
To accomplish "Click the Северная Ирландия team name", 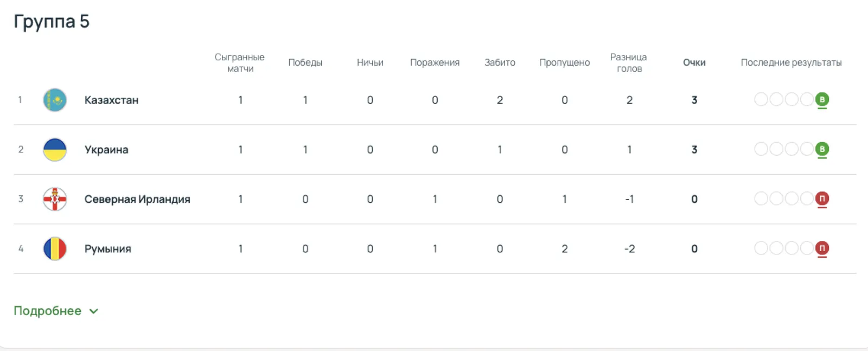I will pyautogui.click(x=137, y=199).
